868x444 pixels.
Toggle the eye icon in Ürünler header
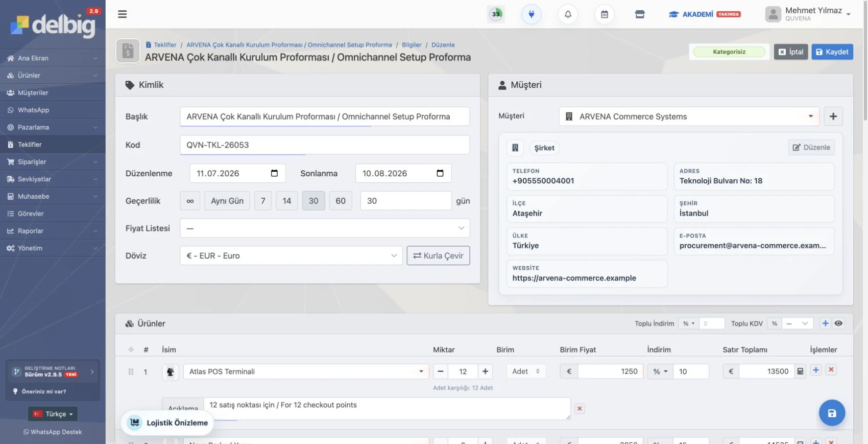click(838, 323)
